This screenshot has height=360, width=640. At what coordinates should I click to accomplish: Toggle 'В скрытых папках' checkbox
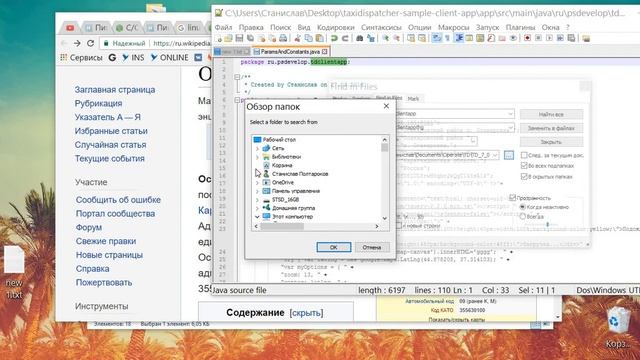[524, 176]
